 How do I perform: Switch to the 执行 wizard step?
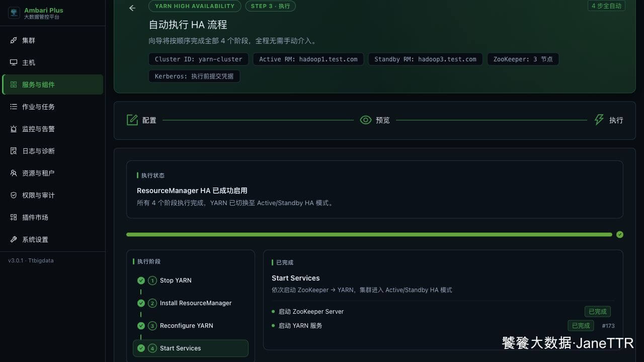[x=609, y=120]
